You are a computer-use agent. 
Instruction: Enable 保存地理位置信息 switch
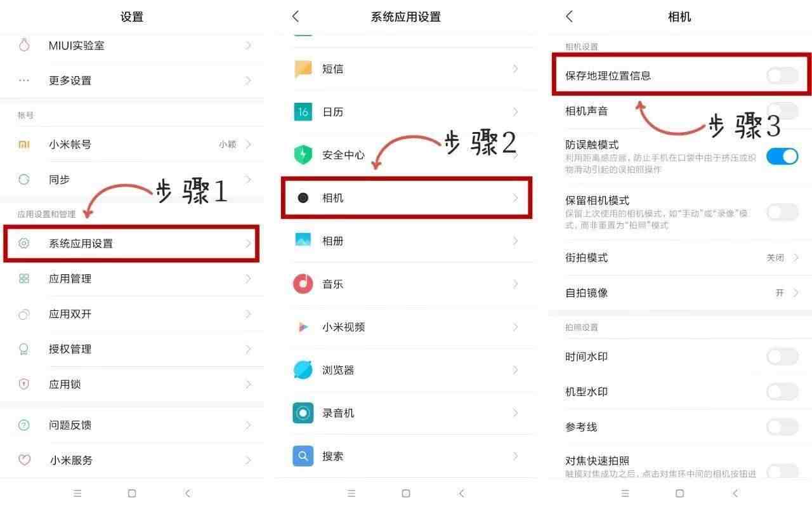click(x=782, y=76)
